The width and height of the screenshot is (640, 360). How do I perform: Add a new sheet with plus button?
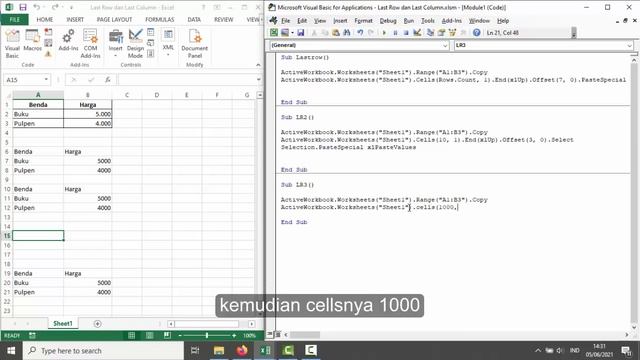coord(97,324)
